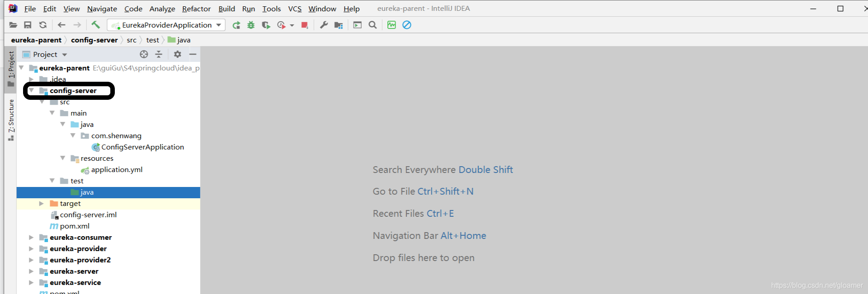This screenshot has height=294, width=868.
Task: Expand the eureka-service module arrow
Action: (31, 283)
